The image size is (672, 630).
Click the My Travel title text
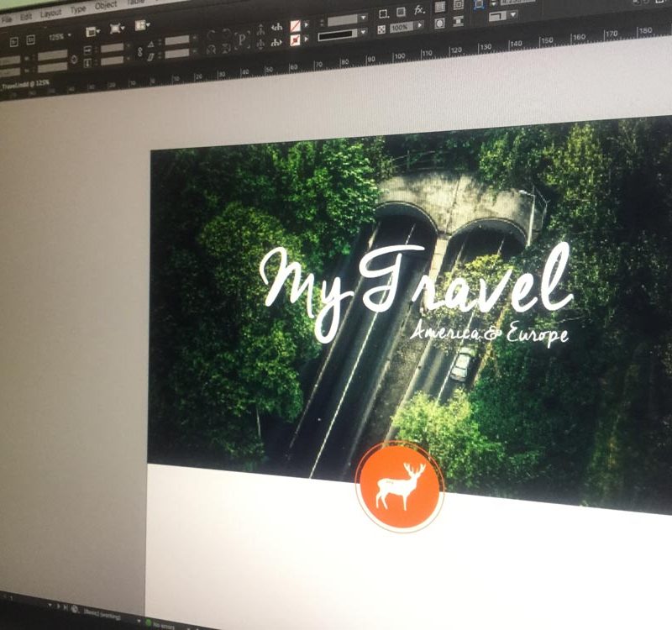coord(415,290)
